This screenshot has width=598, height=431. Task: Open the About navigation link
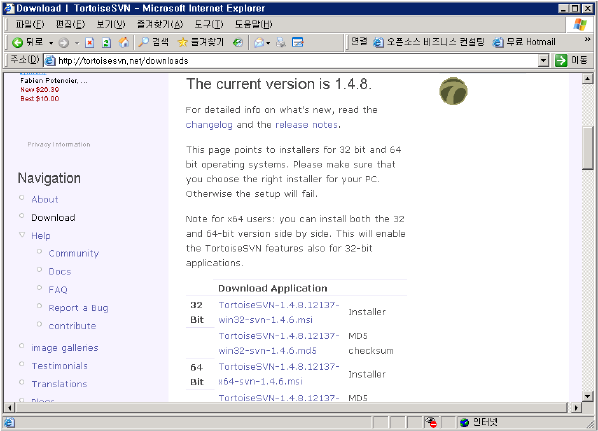[x=45, y=199]
